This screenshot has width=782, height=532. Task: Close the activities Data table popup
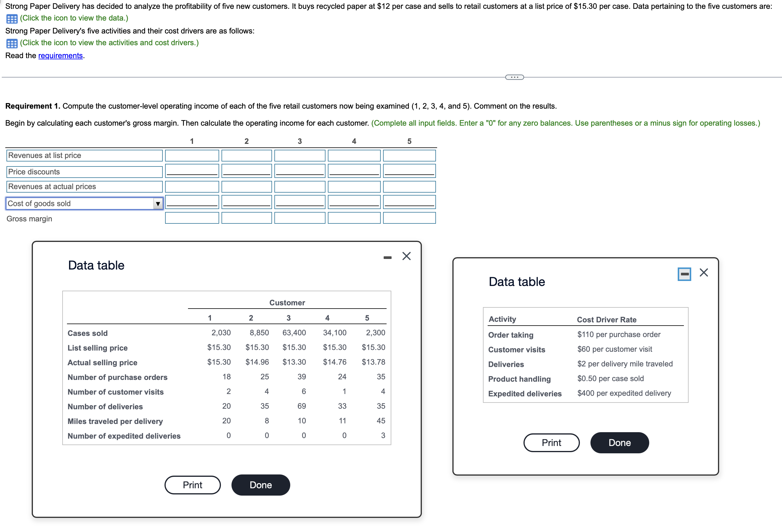(x=703, y=272)
